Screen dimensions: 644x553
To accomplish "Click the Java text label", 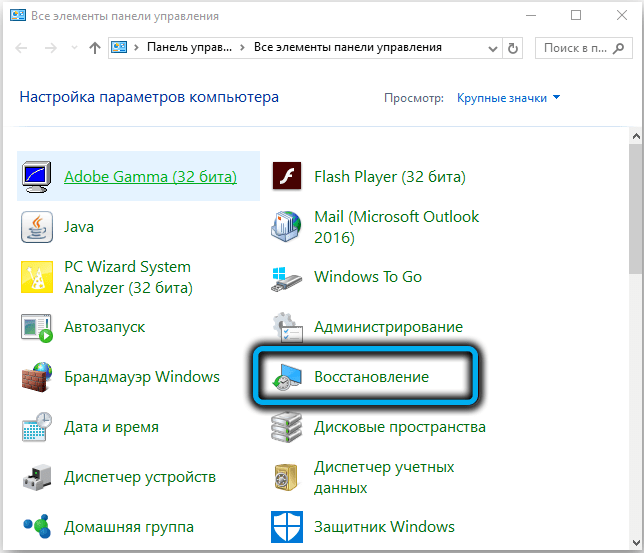I will coord(79,227).
